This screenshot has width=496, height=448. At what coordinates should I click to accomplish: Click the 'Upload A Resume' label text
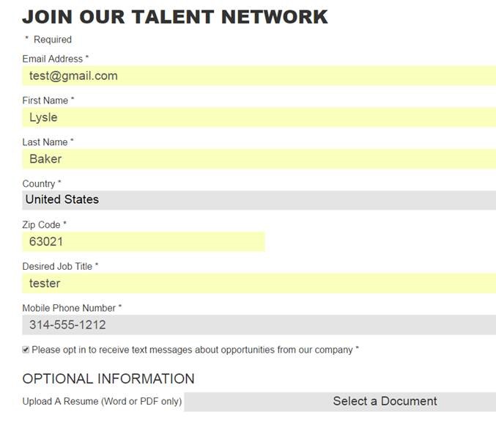102,402
